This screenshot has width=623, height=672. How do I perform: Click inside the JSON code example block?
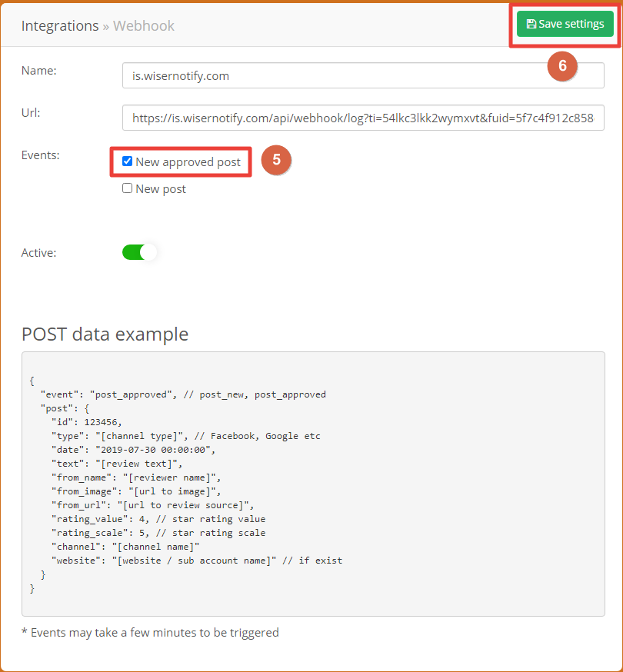click(x=313, y=484)
